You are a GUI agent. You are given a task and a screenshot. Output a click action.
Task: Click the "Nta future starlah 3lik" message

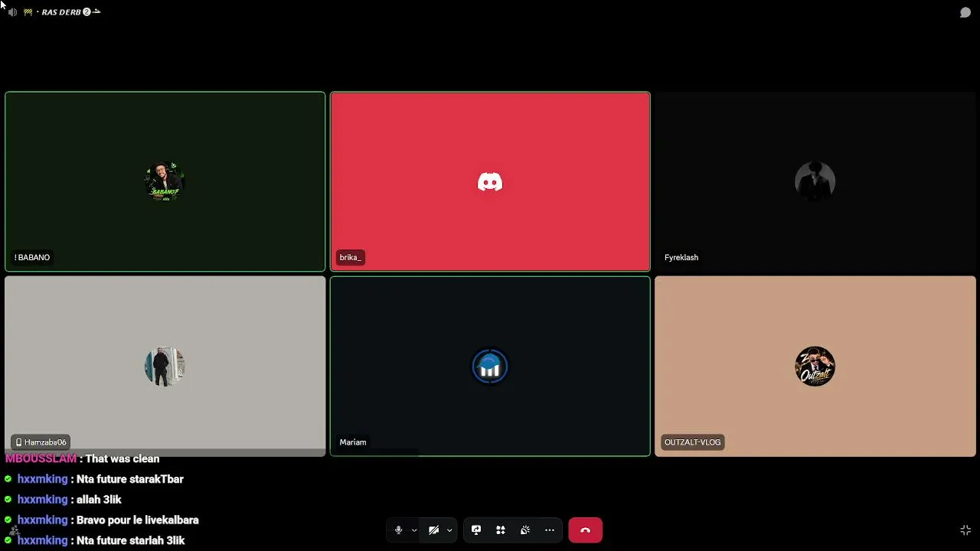coord(131,540)
